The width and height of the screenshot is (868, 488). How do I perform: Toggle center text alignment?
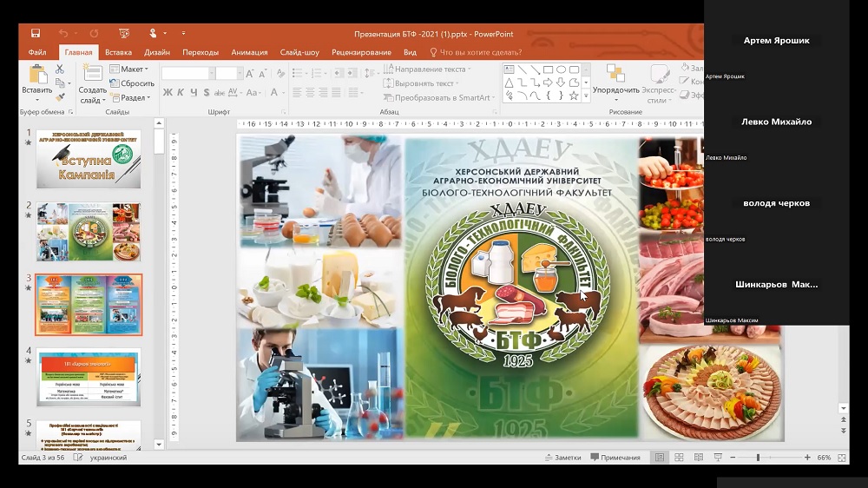[310, 93]
